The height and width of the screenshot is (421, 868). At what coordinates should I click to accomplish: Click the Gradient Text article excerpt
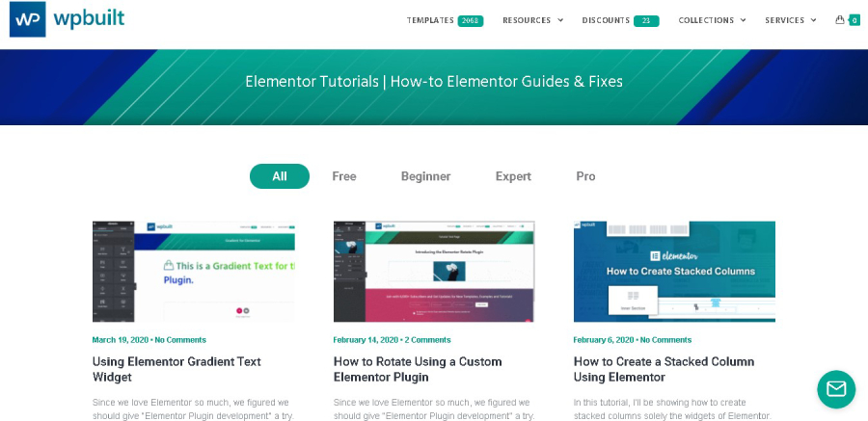(x=193, y=409)
